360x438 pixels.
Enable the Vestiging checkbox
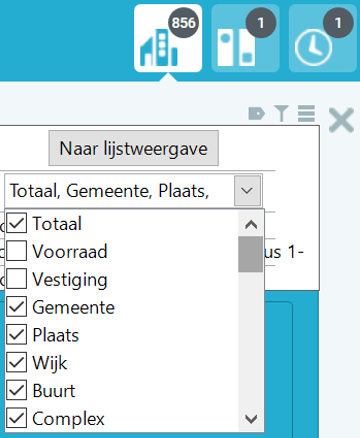point(16,279)
